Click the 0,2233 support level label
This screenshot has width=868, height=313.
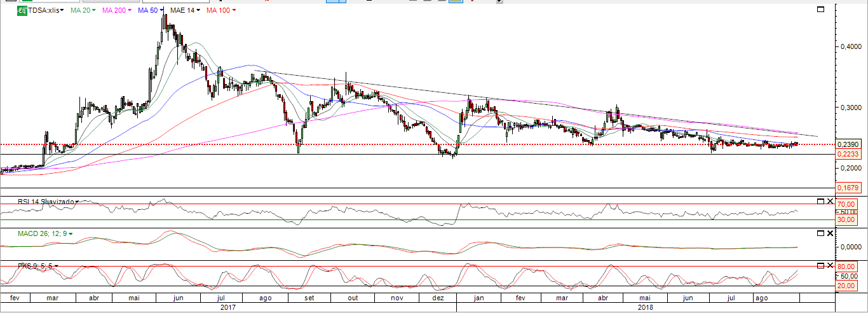point(848,154)
